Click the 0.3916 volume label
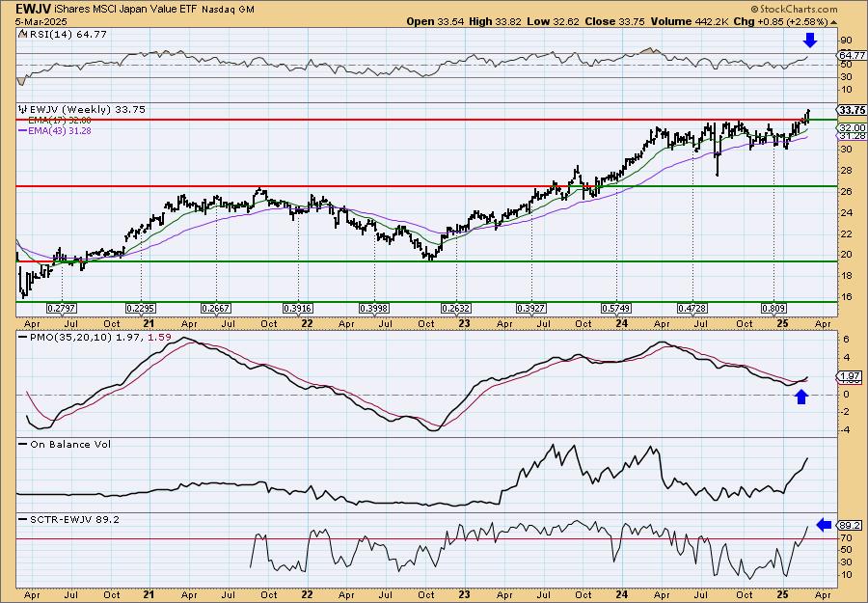 [x=298, y=308]
